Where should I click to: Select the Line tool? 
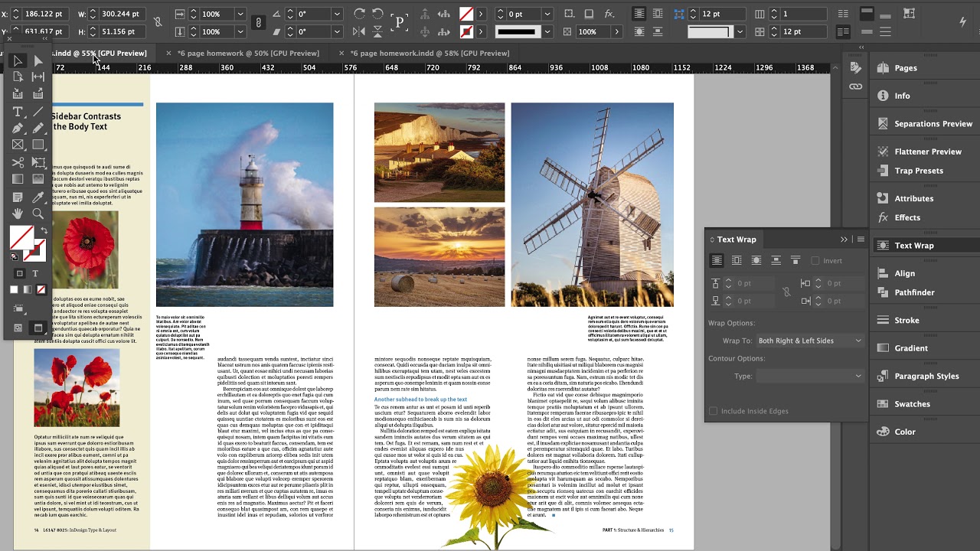coord(38,112)
